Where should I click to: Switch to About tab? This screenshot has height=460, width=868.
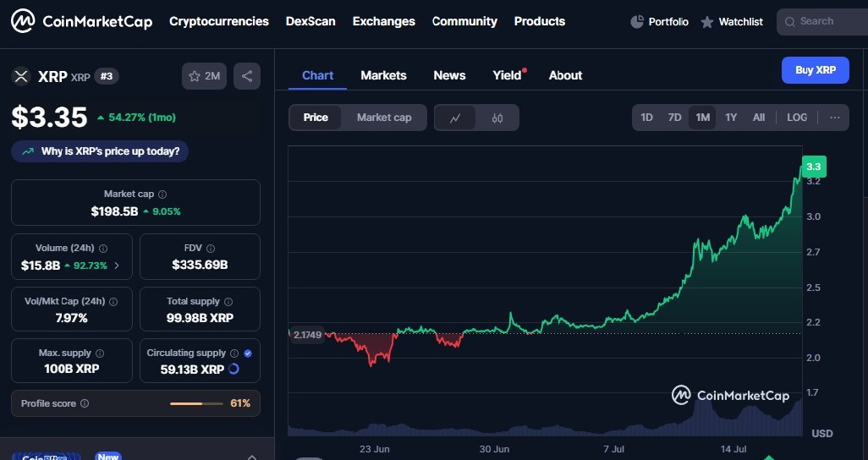click(565, 75)
